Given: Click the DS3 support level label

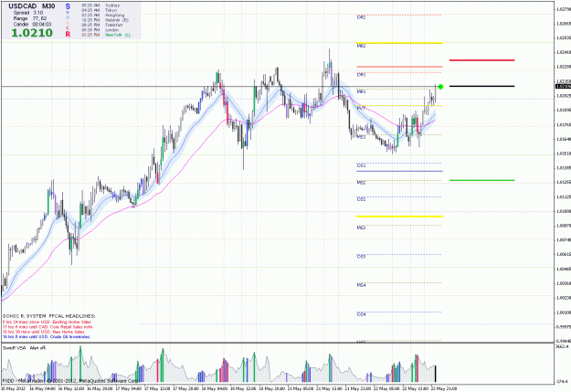Looking at the screenshot, I should 361,257.
